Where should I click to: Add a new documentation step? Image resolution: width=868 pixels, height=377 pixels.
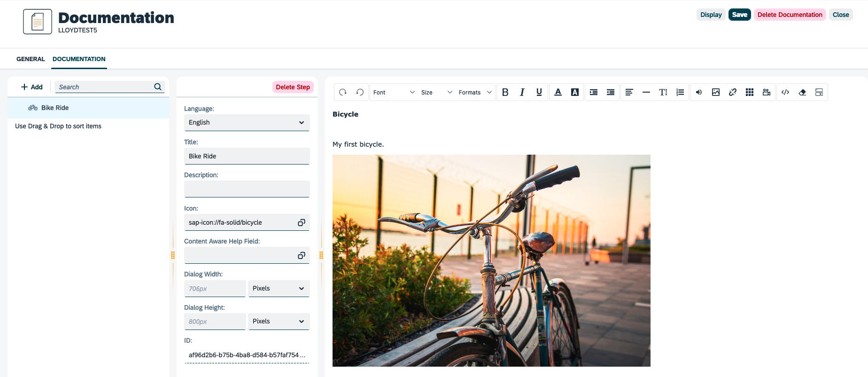[x=31, y=87]
